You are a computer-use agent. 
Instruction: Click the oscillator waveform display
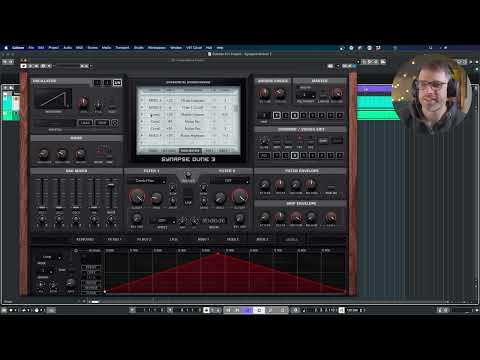[x=53, y=99]
